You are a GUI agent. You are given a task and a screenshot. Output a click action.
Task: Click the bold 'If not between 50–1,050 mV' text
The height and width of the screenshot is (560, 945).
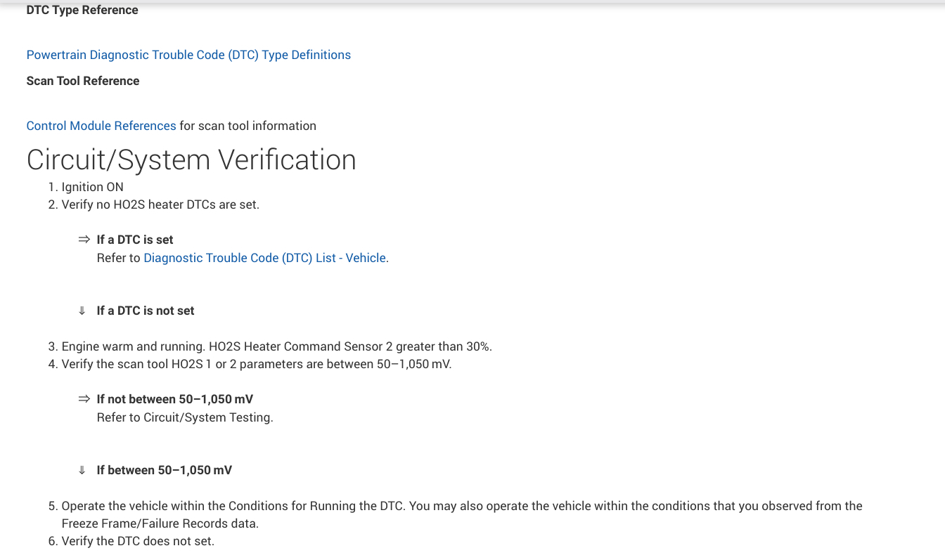pos(175,399)
